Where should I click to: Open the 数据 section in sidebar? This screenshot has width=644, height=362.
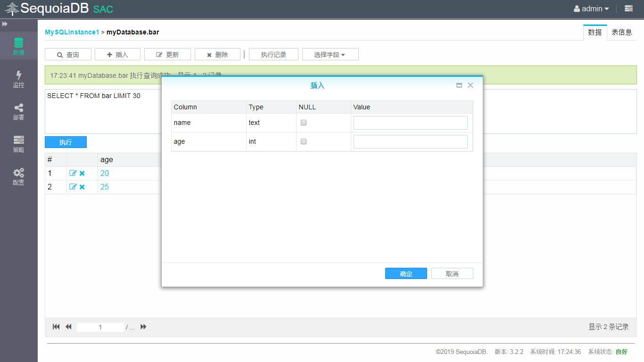click(x=18, y=46)
